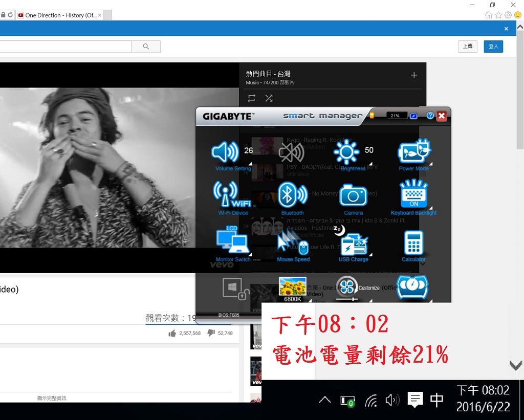The width and height of the screenshot is (524, 420).
Task: Open the gauge dashboard icon in Smart Manager
Action: 412,286
